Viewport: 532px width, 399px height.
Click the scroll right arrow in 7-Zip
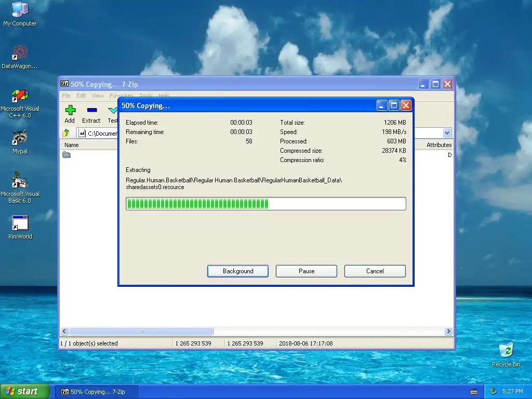tap(448, 331)
